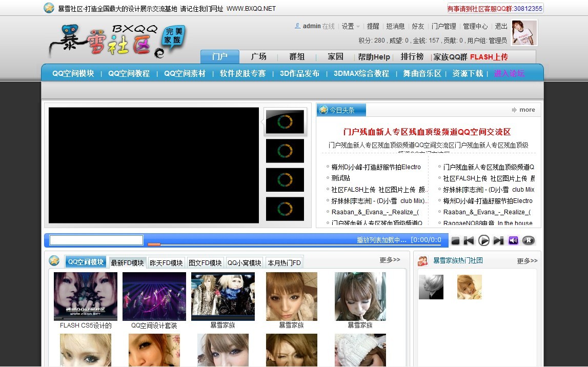Open the 图文FD模块 tab
Viewport: 588px width, 367px height.
[x=205, y=263]
